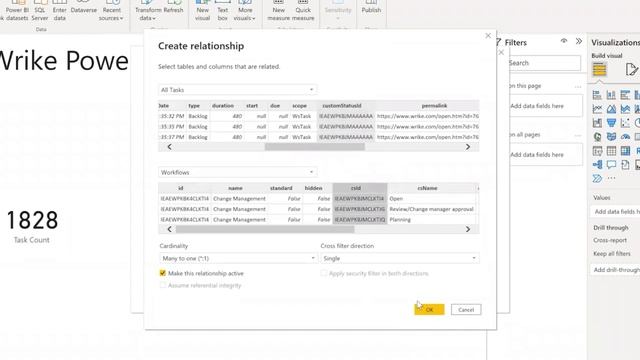The image size is (640, 360).
Task: Toggle Assume referential integrity checkbox
Action: pyautogui.click(x=162, y=285)
